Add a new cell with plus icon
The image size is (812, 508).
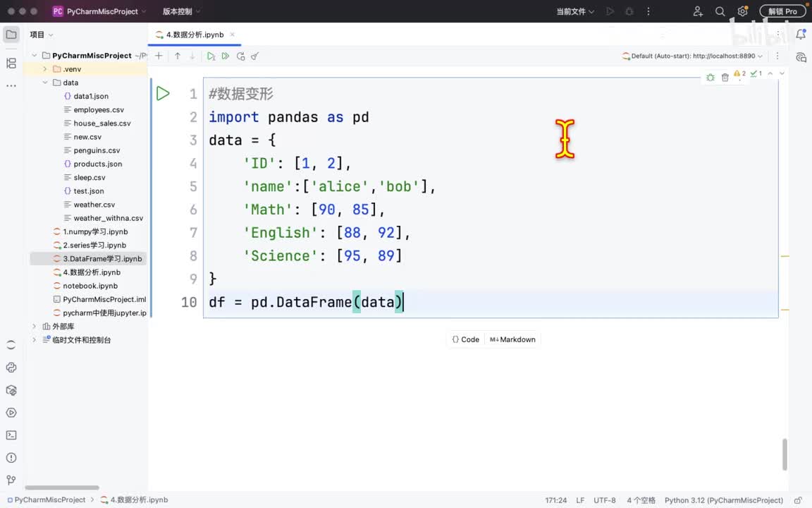pyautogui.click(x=159, y=56)
